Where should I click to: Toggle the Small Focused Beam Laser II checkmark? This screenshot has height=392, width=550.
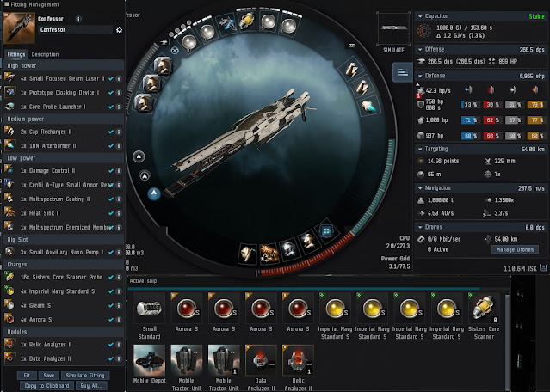(111, 79)
